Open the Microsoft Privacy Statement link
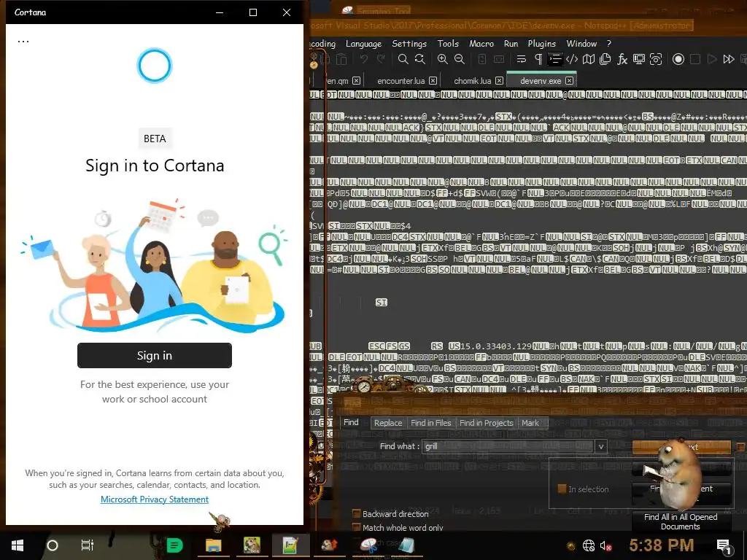Image resolution: width=747 pixels, height=560 pixels. (155, 499)
